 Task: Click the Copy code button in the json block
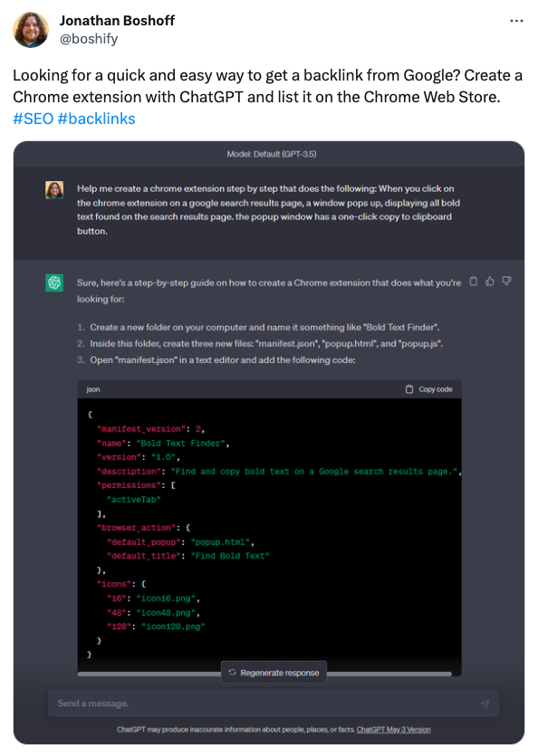(x=429, y=389)
